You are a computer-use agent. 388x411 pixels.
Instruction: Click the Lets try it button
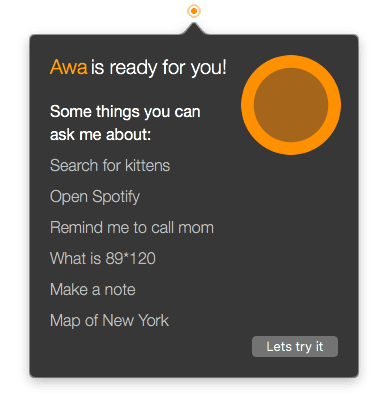tap(295, 346)
